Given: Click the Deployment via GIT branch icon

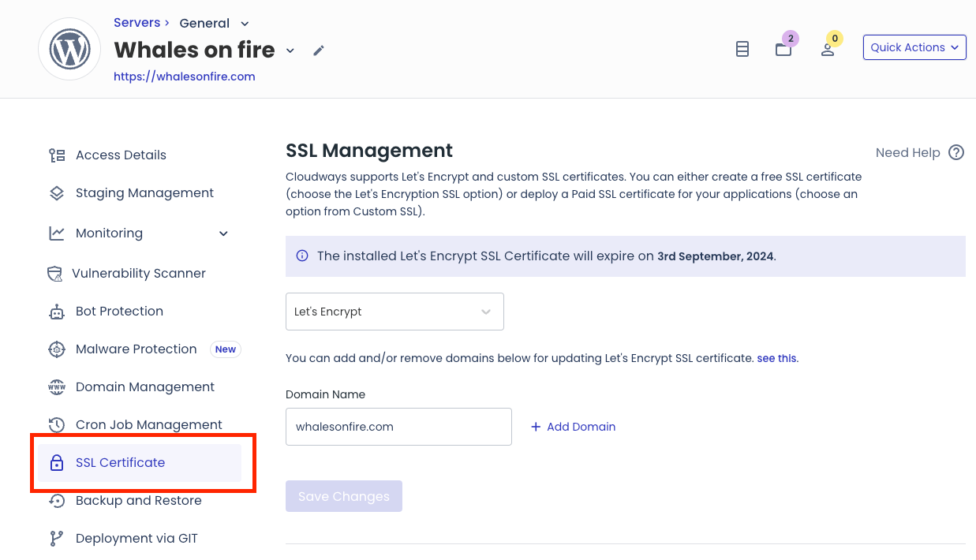Looking at the screenshot, I should coord(56,538).
